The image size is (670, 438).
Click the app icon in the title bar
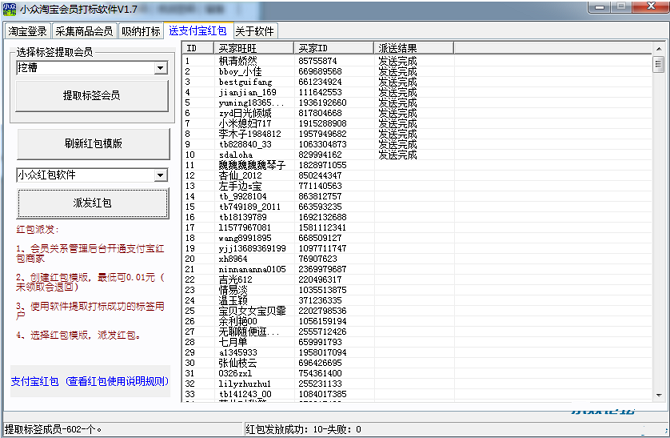pyautogui.click(x=9, y=9)
